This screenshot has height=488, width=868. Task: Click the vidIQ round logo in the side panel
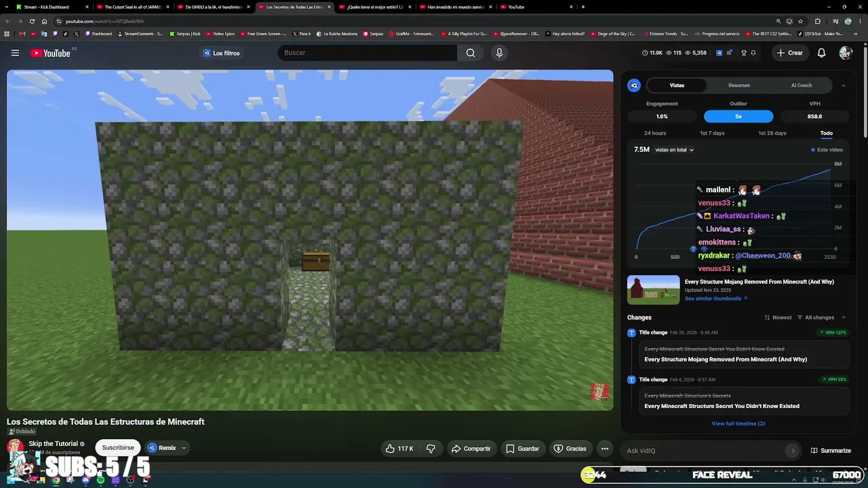634,85
